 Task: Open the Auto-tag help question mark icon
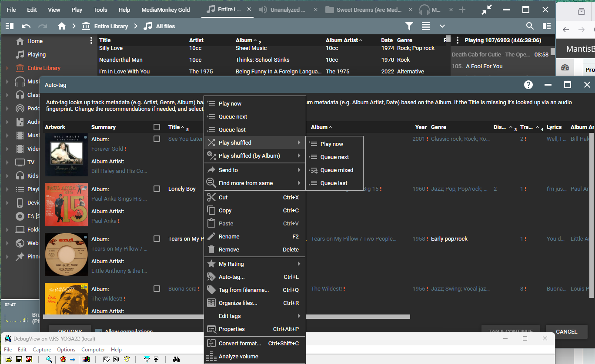(x=528, y=85)
